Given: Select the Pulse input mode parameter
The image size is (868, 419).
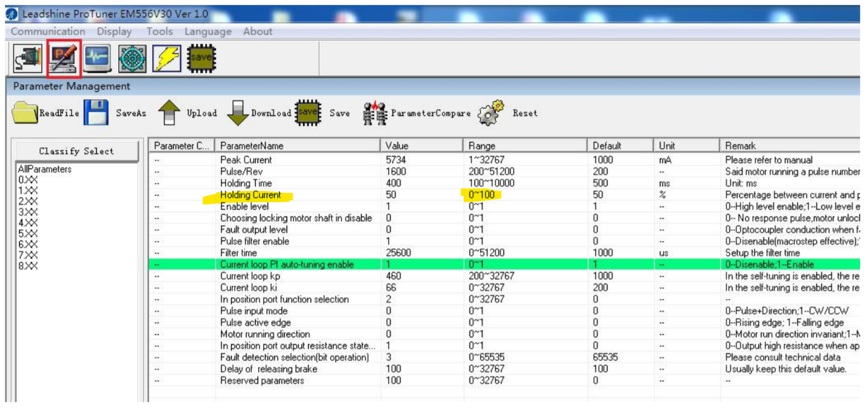Looking at the screenshot, I should point(254,311).
